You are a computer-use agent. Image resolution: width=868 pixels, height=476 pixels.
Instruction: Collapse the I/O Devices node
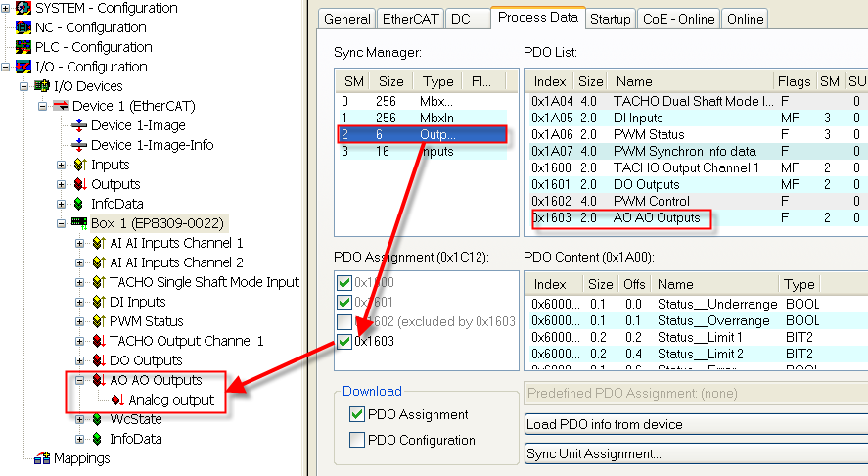click(x=23, y=86)
